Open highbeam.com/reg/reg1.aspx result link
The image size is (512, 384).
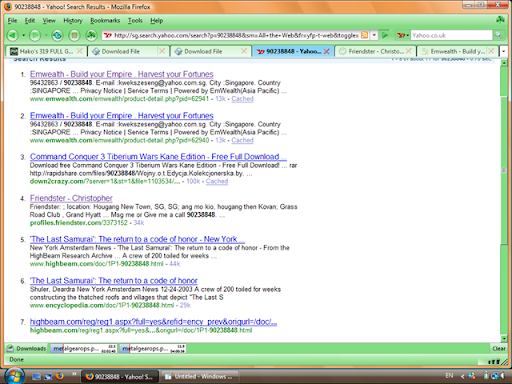[153, 322]
